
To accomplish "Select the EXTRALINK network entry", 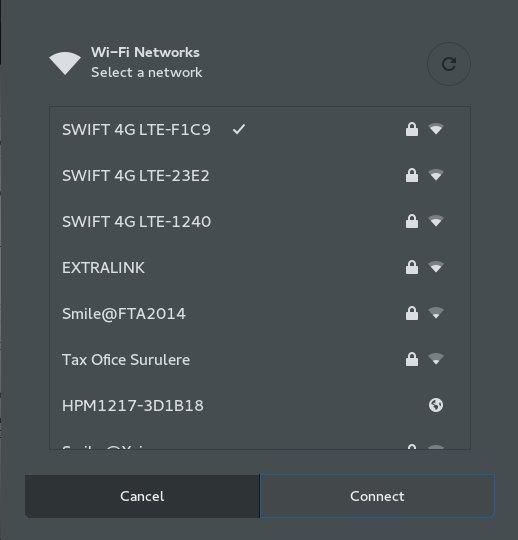I will [260, 268].
